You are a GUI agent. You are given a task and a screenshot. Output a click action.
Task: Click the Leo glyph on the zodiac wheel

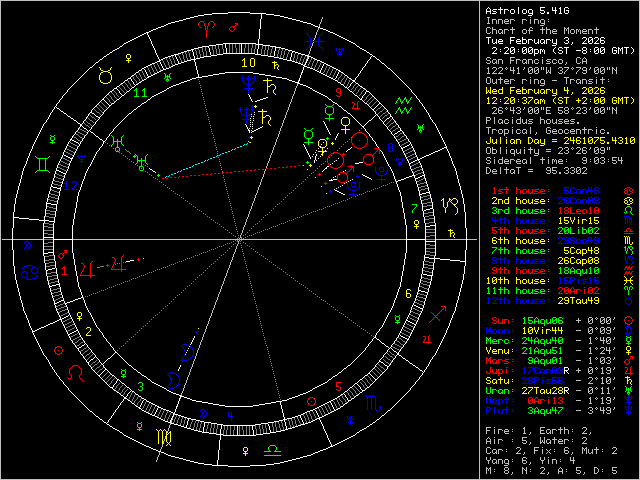pyautogui.click(x=75, y=373)
